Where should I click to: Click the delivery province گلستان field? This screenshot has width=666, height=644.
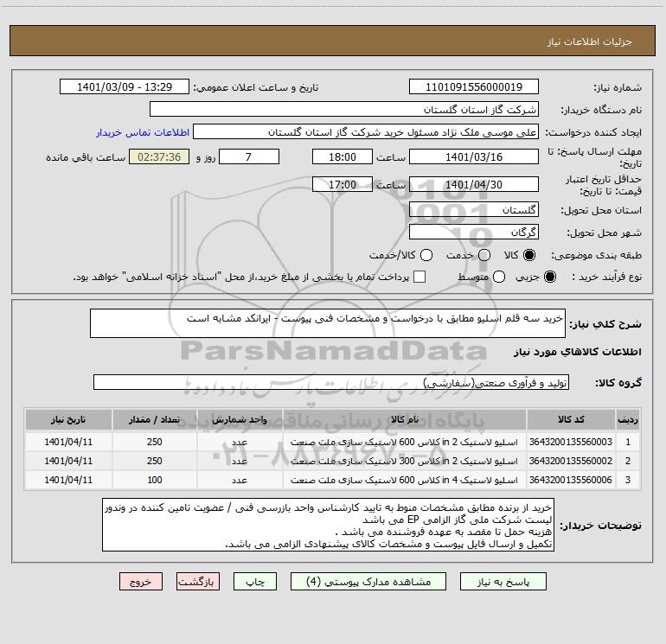(x=474, y=209)
